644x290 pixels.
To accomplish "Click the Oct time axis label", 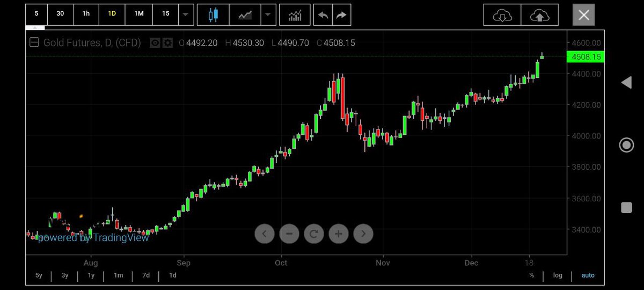I will [x=281, y=263].
